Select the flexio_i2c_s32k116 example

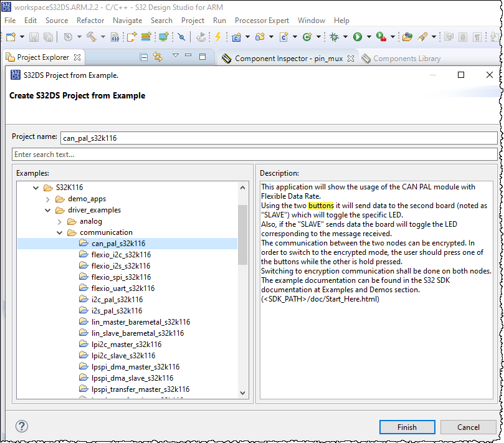121,255
